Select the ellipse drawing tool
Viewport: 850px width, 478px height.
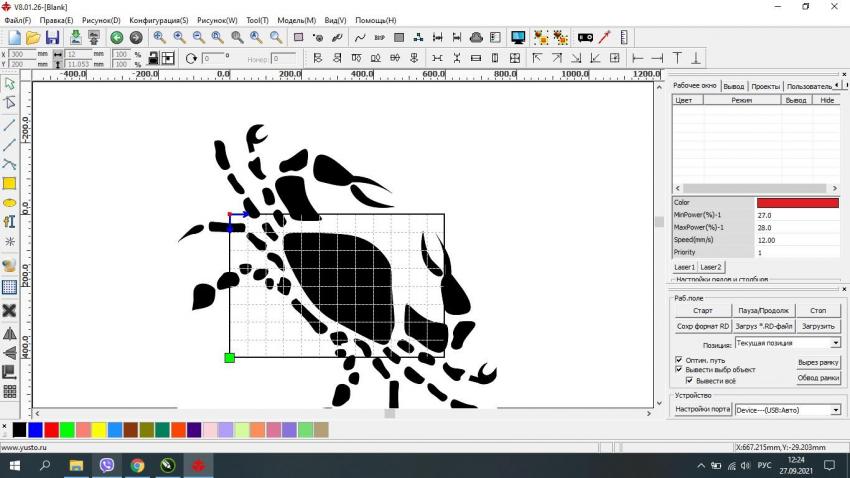click(10, 203)
